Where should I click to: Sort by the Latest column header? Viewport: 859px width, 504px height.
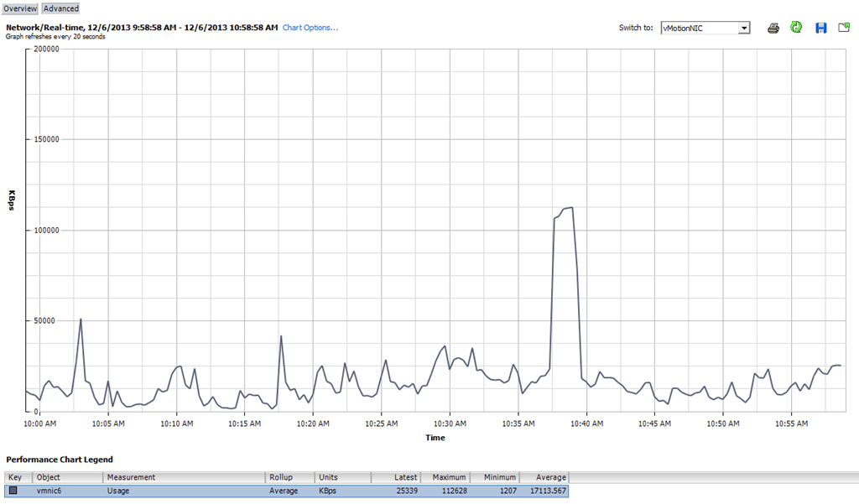(396, 477)
